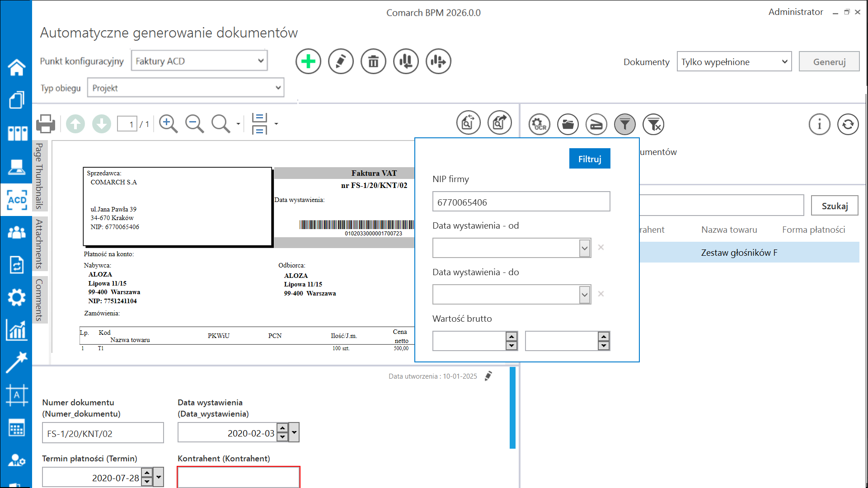
Task: Open the Attachments side tab
Action: coord(39,244)
